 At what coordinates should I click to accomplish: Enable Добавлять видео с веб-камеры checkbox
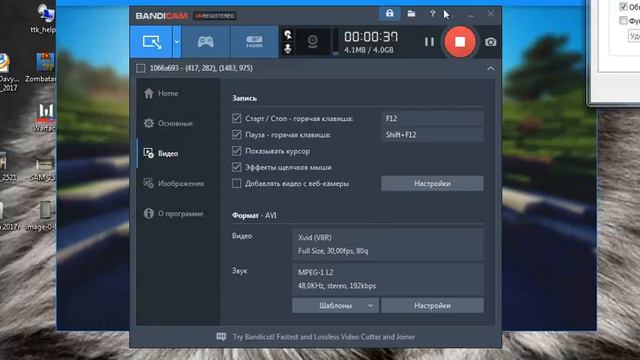click(x=236, y=184)
